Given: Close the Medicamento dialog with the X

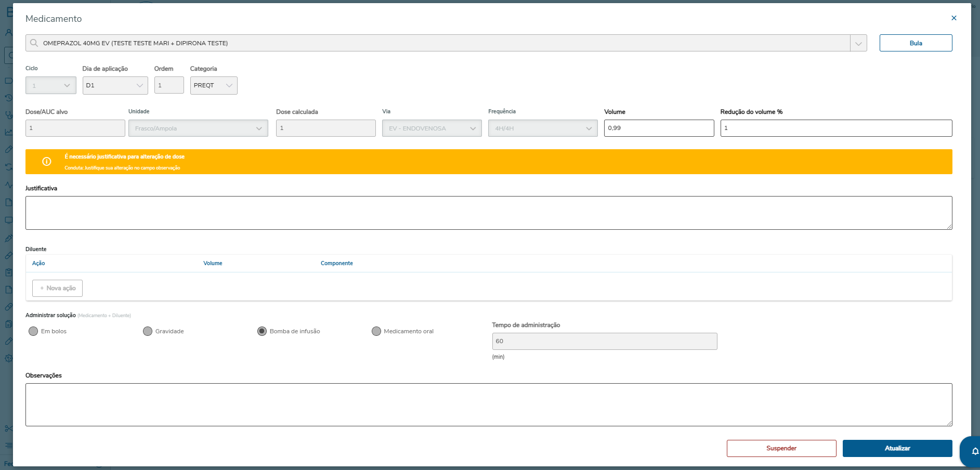Looking at the screenshot, I should click(x=953, y=18).
